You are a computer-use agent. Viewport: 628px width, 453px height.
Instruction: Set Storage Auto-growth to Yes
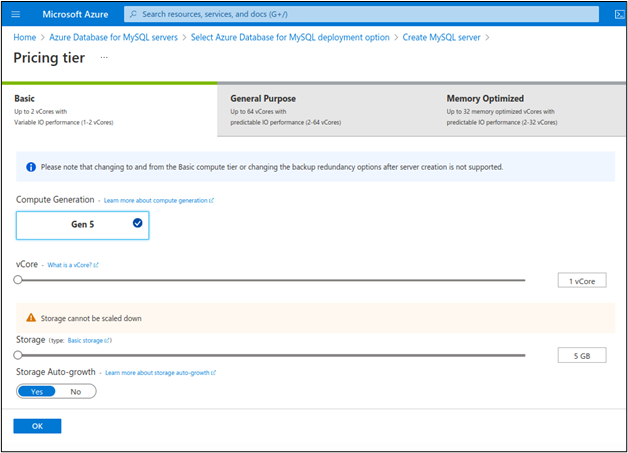(37, 391)
